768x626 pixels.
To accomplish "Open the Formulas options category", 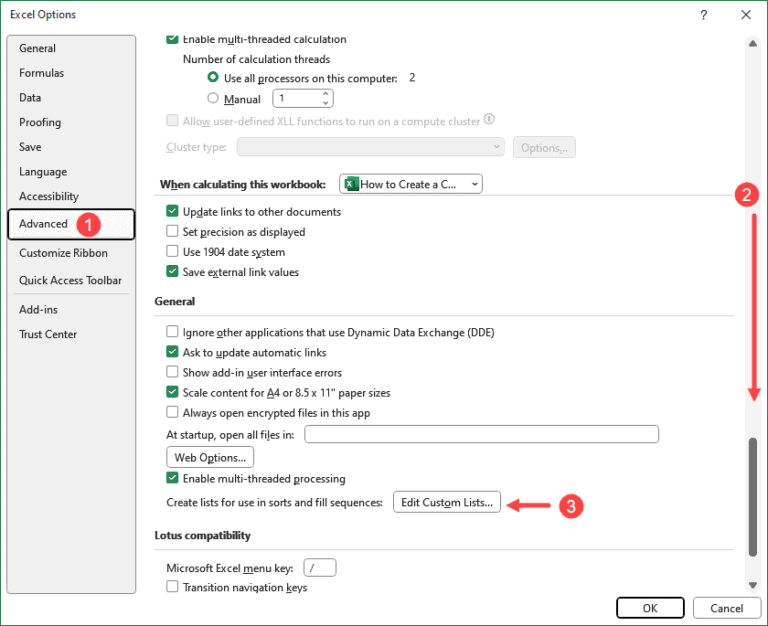I will pyautogui.click(x=41, y=73).
